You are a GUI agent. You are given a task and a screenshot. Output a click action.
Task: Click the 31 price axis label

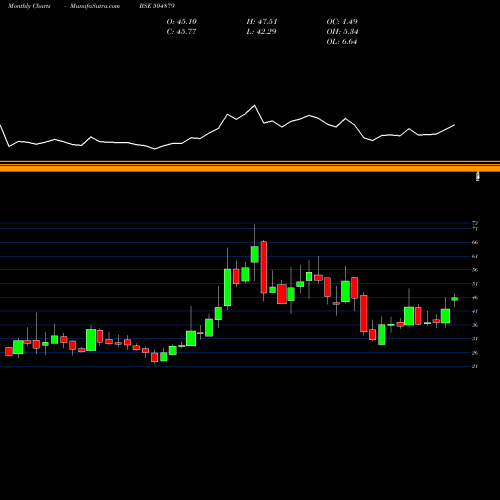pyautogui.click(x=475, y=339)
